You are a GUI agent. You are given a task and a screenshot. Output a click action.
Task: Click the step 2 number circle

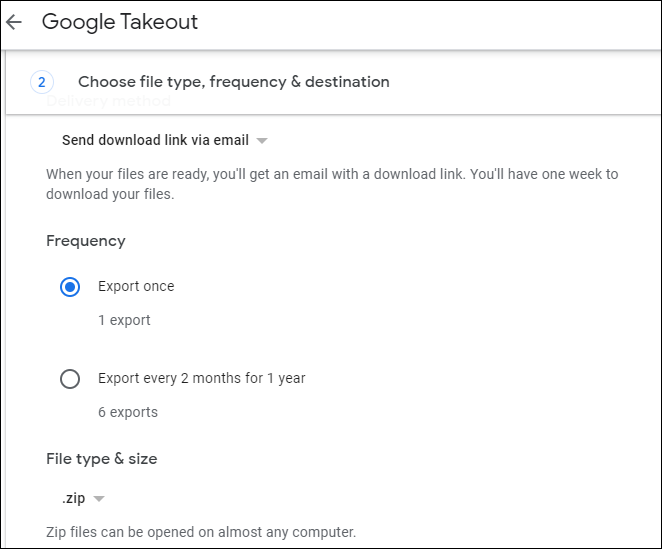click(42, 82)
